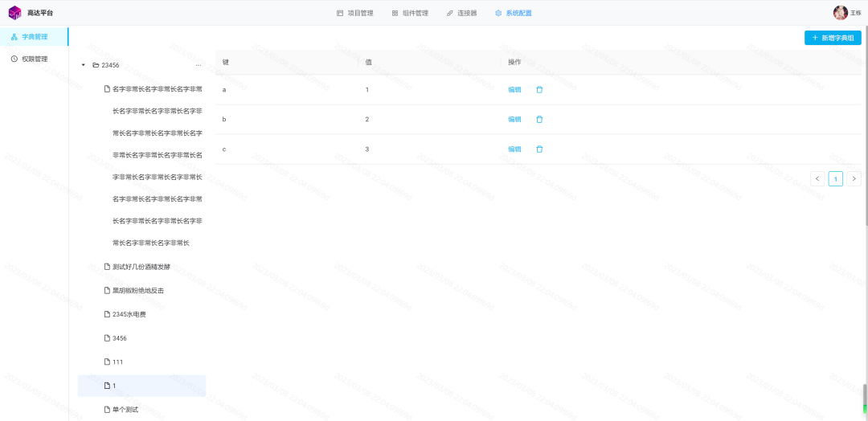Click file icon beside 名字非常长 item
The height and width of the screenshot is (421, 868).
[x=108, y=89]
